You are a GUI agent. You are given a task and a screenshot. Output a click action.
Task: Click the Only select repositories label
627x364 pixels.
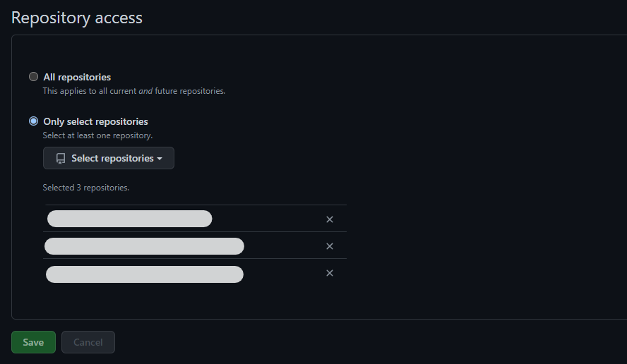(95, 121)
